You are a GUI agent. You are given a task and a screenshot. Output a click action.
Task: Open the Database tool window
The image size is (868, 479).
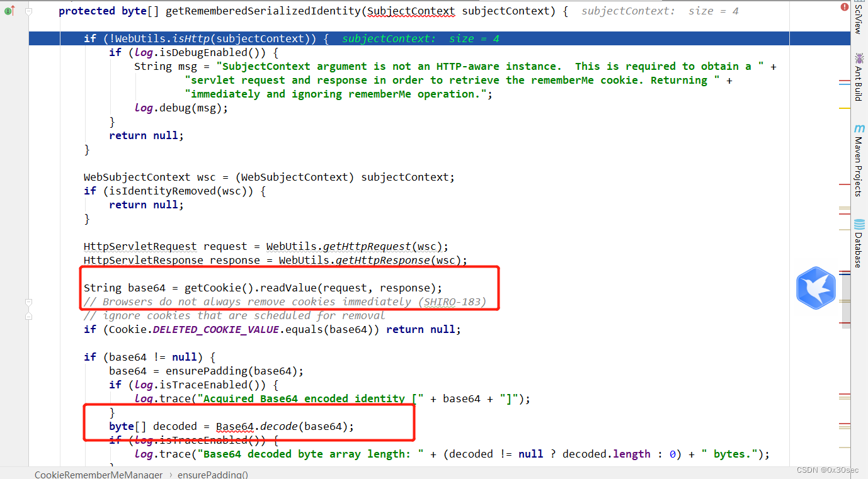click(858, 244)
